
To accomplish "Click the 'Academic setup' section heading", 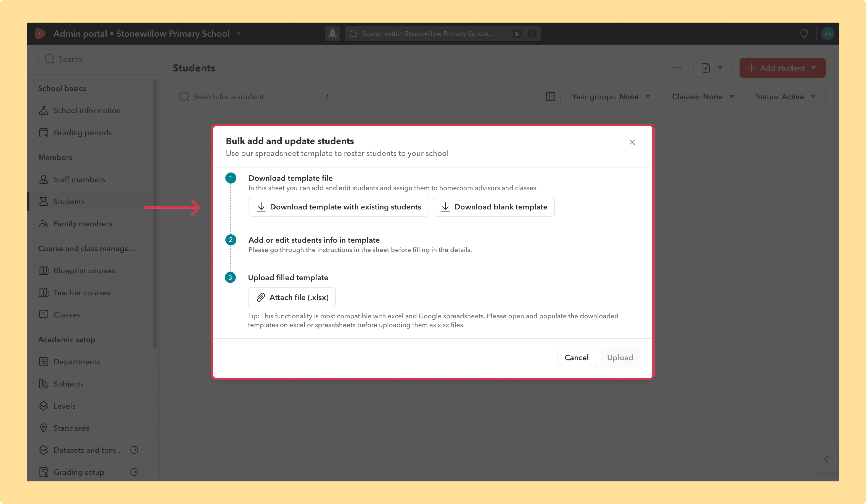I will (x=67, y=340).
